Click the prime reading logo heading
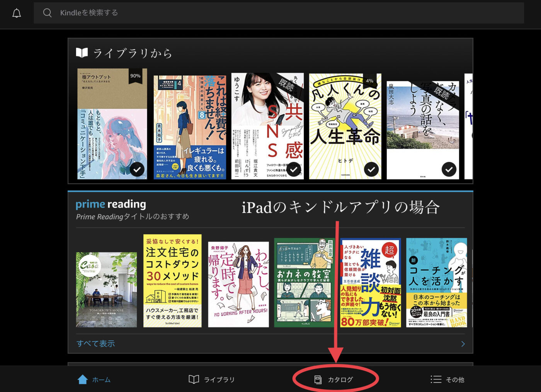 pos(111,204)
